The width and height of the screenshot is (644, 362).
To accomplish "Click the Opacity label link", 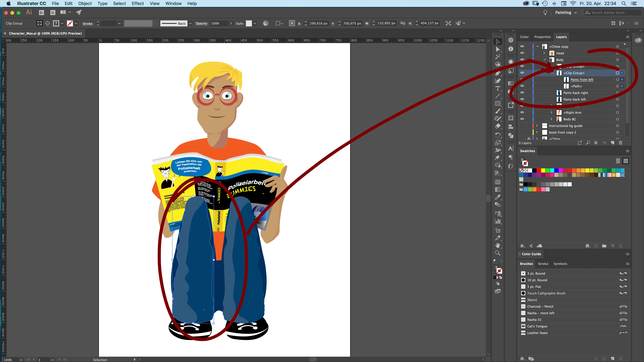I will tap(202, 23).
